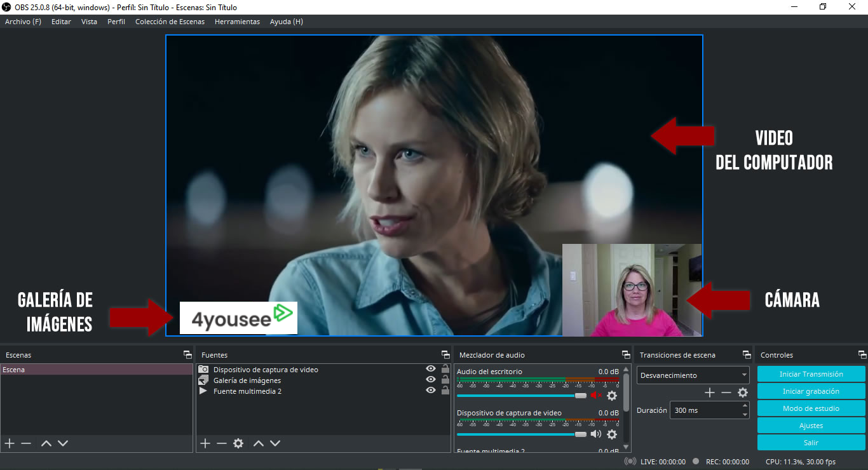
Task: Move source down in Fuentes list
Action: [x=275, y=443]
